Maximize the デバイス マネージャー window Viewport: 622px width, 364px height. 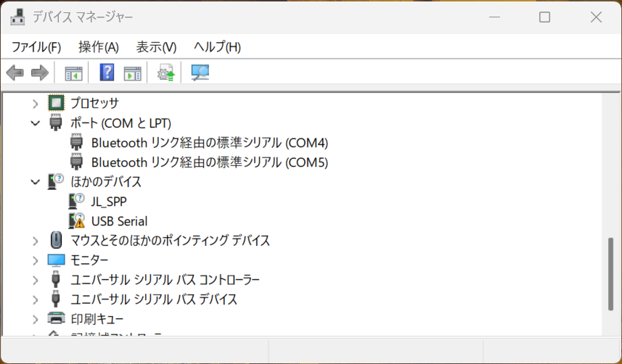pos(544,17)
